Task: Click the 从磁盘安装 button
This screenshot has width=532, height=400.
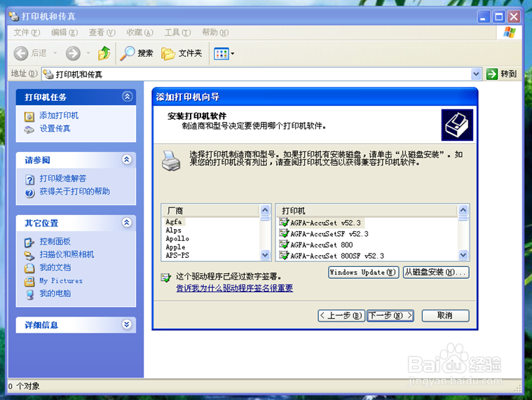Action: (436, 273)
